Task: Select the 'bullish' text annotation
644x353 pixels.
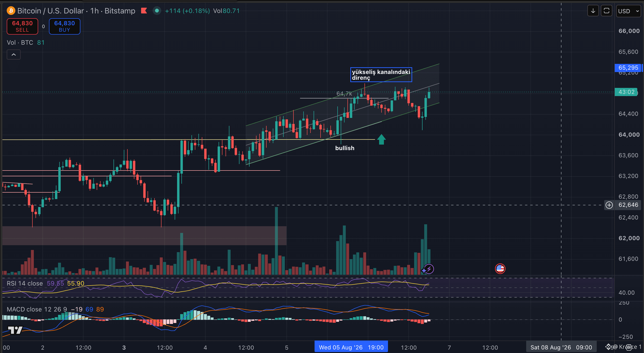Action: click(x=345, y=148)
